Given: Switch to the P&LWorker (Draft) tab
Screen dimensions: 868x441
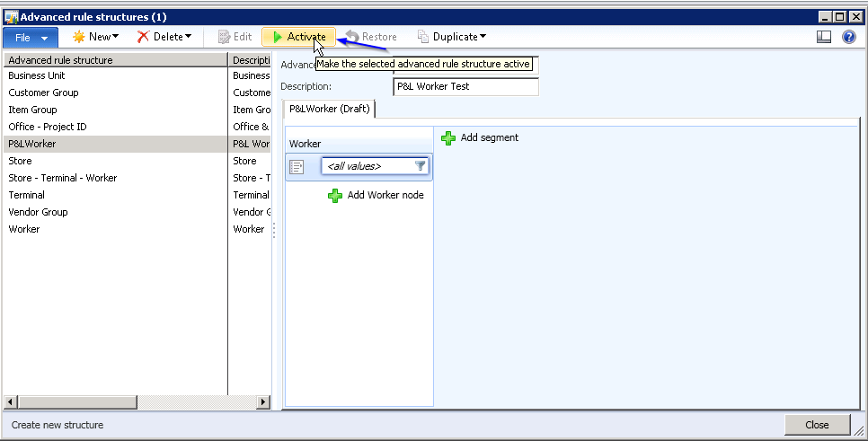Looking at the screenshot, I should 329,110.
